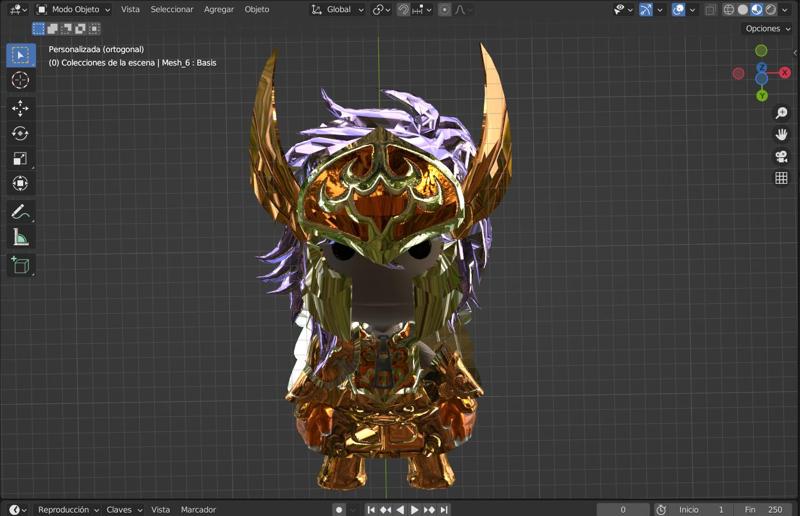Set selection mode to subtract
Screen dimensions: 800x516
pos(66,29)
